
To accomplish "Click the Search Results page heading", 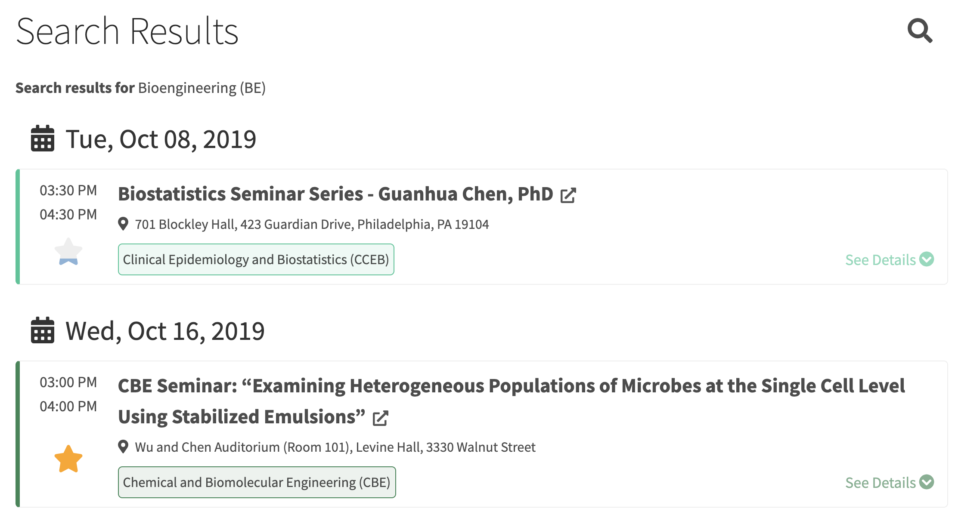I will tap(127, 31).
